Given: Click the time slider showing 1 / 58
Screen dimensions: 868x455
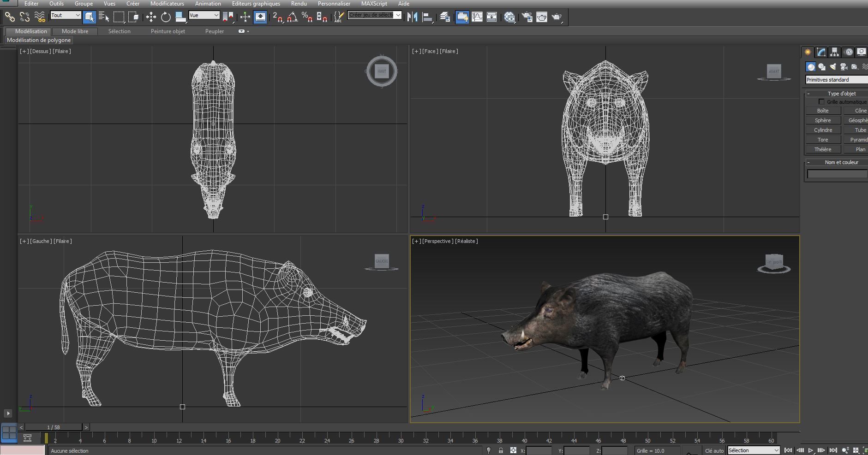Looking at the screenshot, I should pyautogui.click(x=54, y=427).
